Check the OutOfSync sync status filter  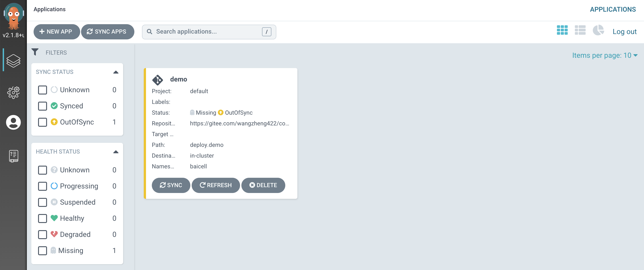point(43,122)
